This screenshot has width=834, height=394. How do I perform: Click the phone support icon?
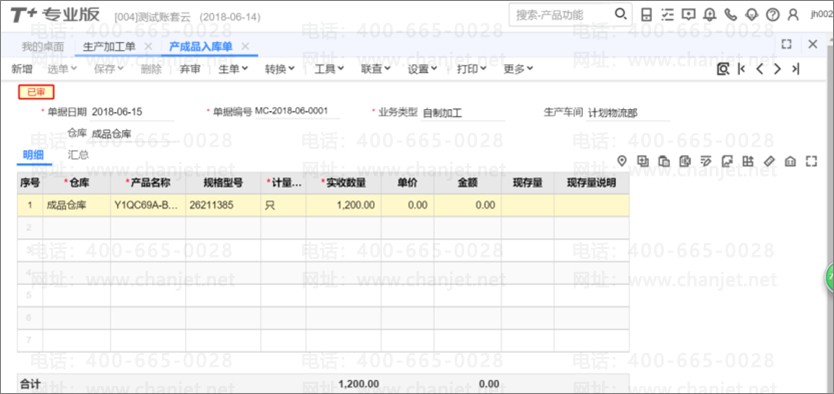[x=731, y=15]
